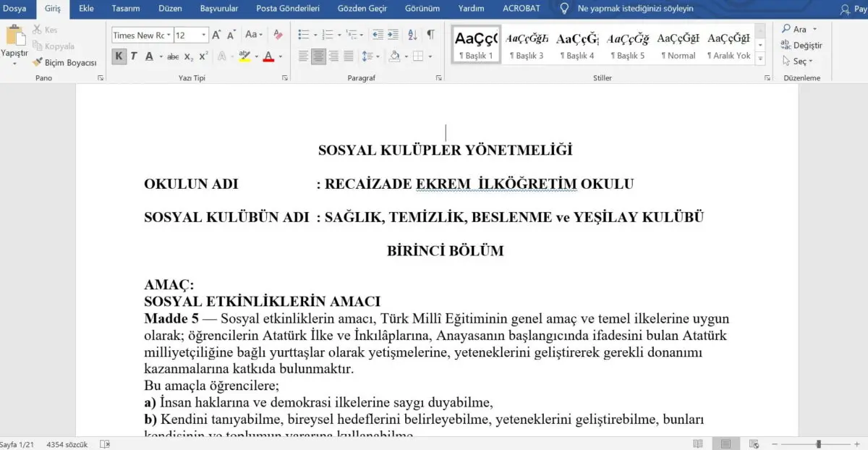Click the lightbulb tell-me icon
The image size is (868, 450).
[x=564, y=9]
